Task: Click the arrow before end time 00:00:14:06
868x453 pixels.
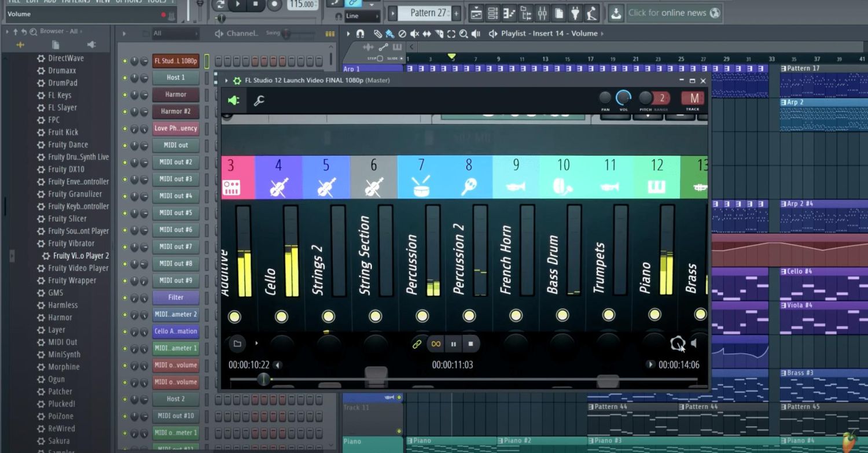Action: [650, 364]
